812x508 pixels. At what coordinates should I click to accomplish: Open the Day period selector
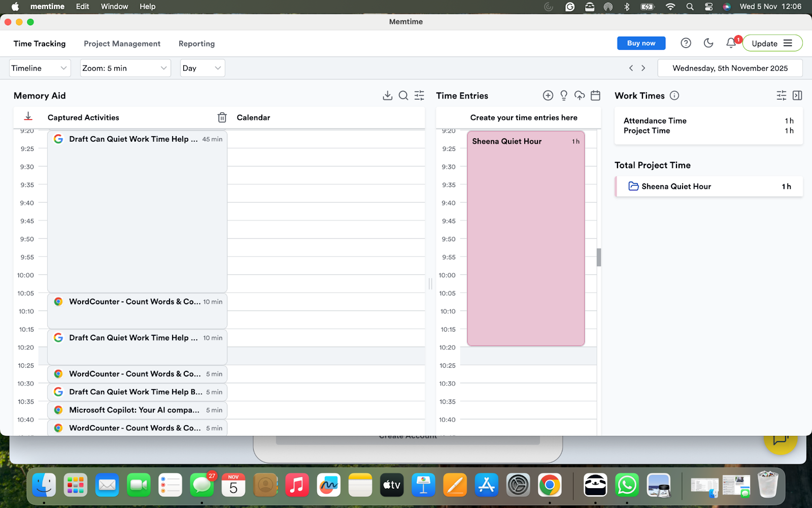click(x=202, y=68)
